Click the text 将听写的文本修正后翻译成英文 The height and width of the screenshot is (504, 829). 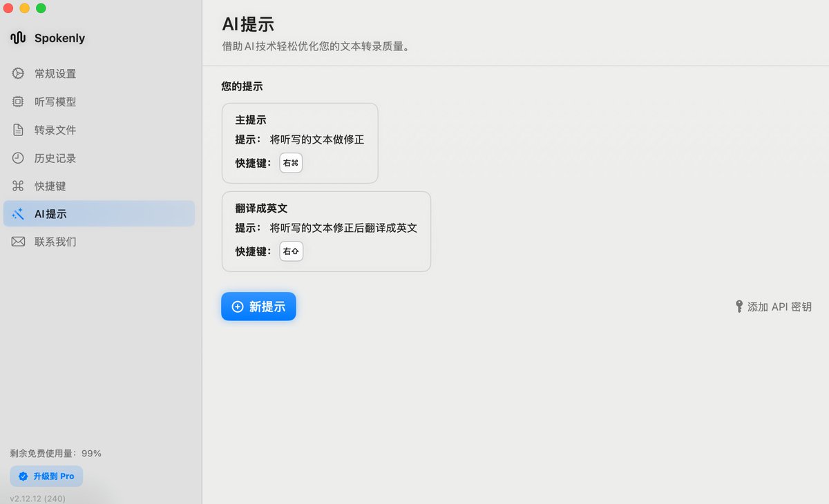343,228
